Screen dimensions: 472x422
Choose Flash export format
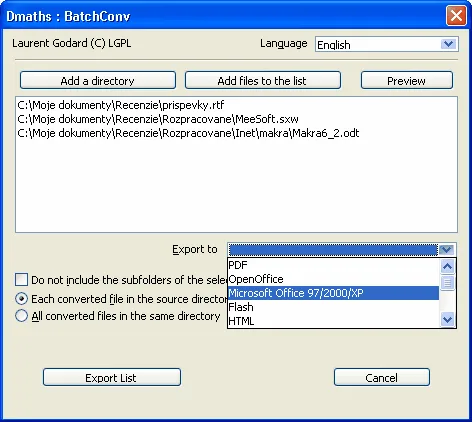[333, 307]
